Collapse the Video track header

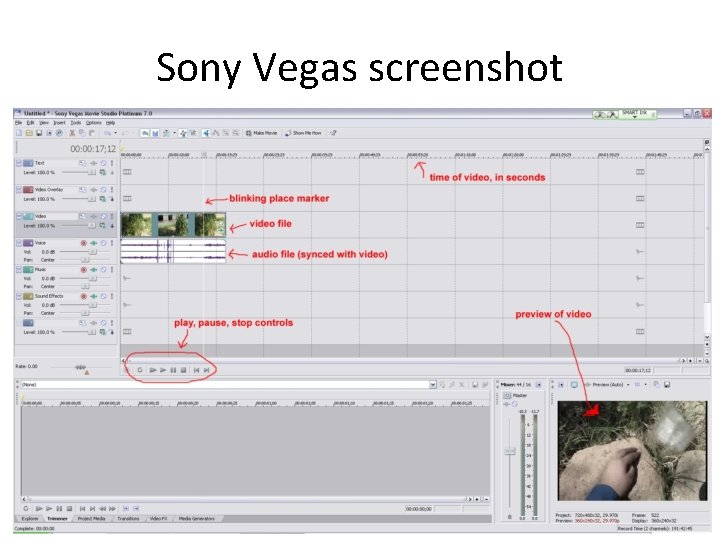[x=19, y=216]
